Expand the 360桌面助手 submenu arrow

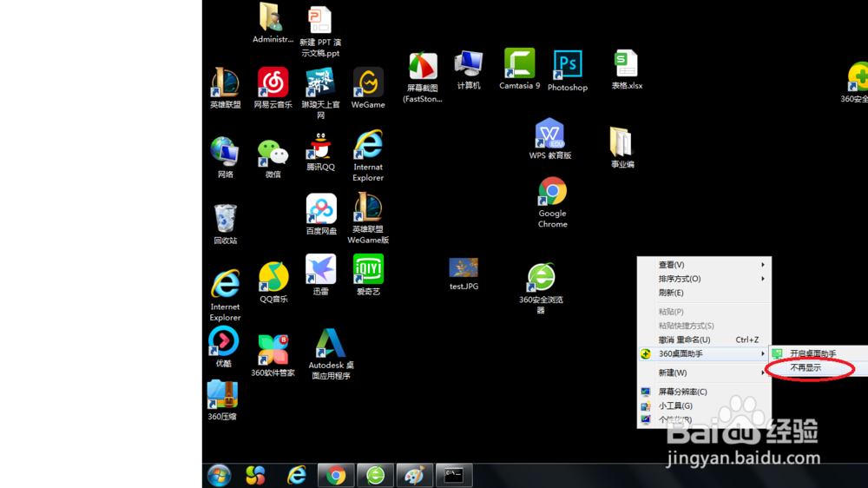[763, 353]
